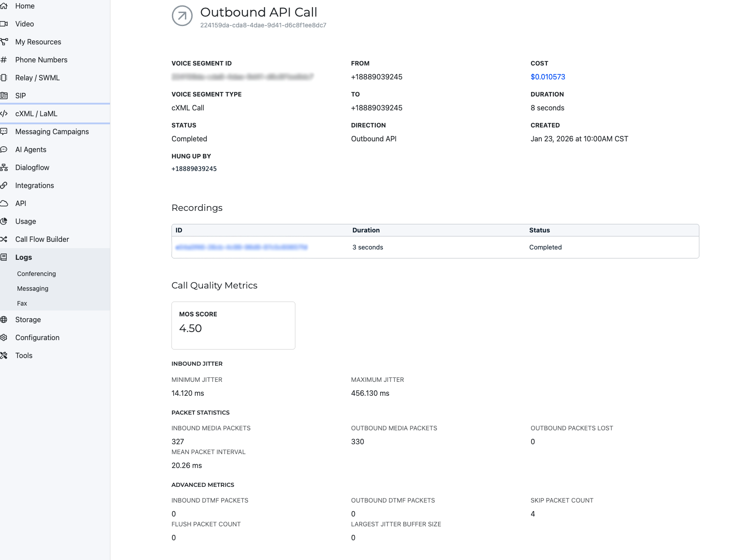729x560 pixels.
Task: Click the MOS Score card
Action: point(233,325)
